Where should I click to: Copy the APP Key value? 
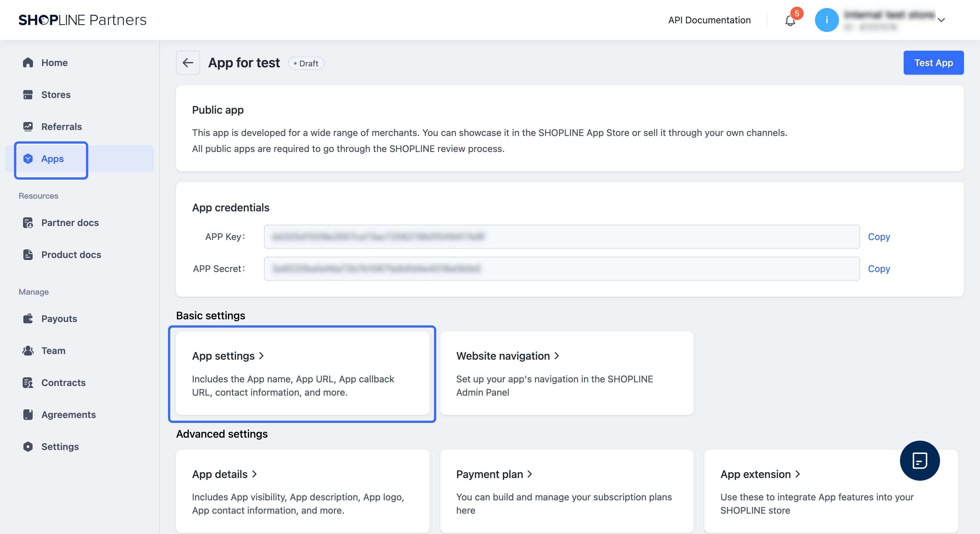click(879, 237)
